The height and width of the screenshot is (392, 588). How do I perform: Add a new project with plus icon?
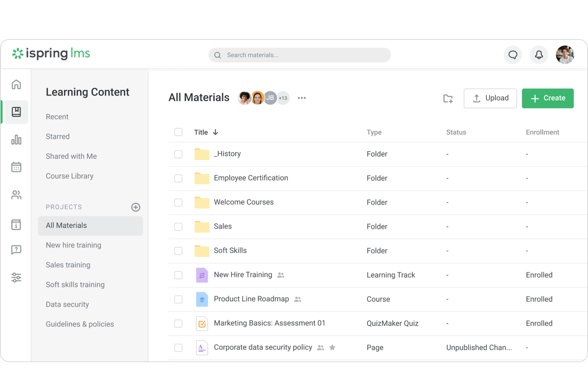pyautogui.click(x=136, y=207)
